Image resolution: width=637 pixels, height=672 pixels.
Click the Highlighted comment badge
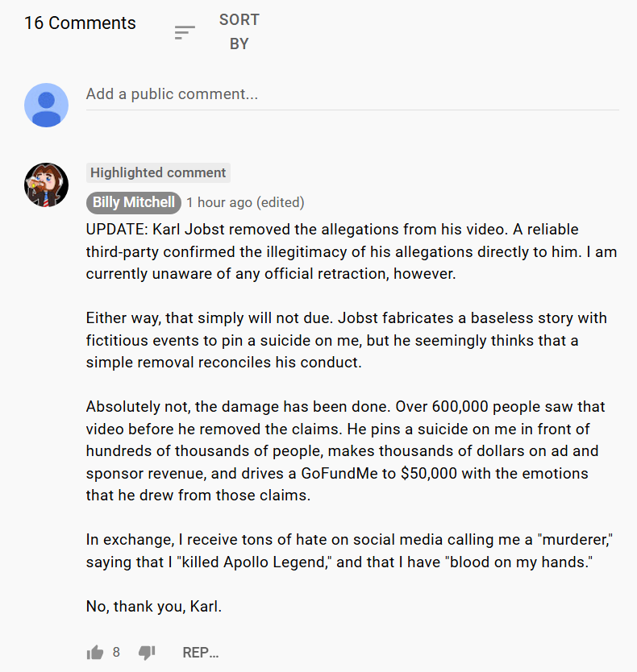point(158,172)
